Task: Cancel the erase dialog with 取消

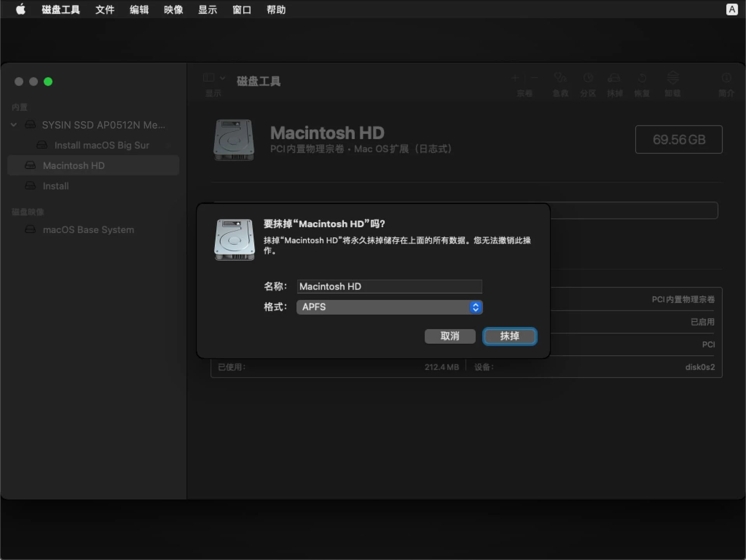Action: [450, 336]
